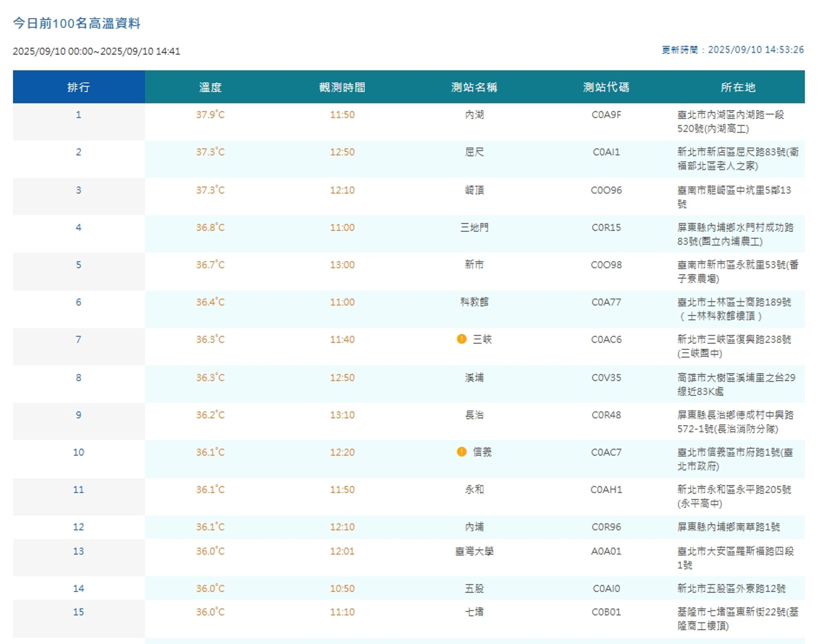Click the 36.8°C temperature value
This screenshot has width=824, height=644.
pyautogui.click(x=210, y=228)
